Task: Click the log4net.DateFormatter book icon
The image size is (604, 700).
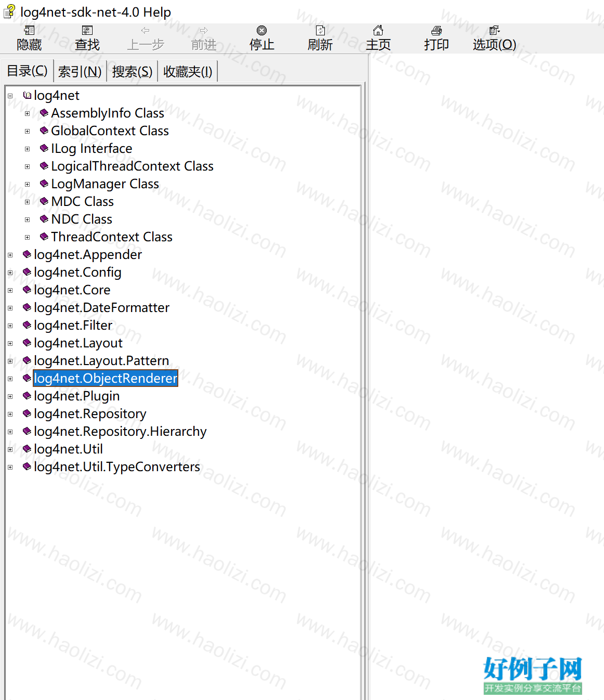Action: click(x=27, y=307)
